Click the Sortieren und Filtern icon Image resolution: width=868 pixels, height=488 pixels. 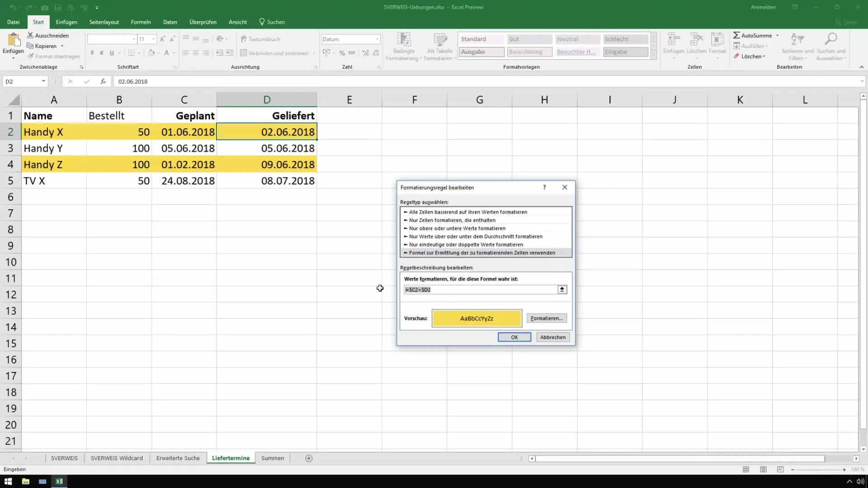pos(797,39)
